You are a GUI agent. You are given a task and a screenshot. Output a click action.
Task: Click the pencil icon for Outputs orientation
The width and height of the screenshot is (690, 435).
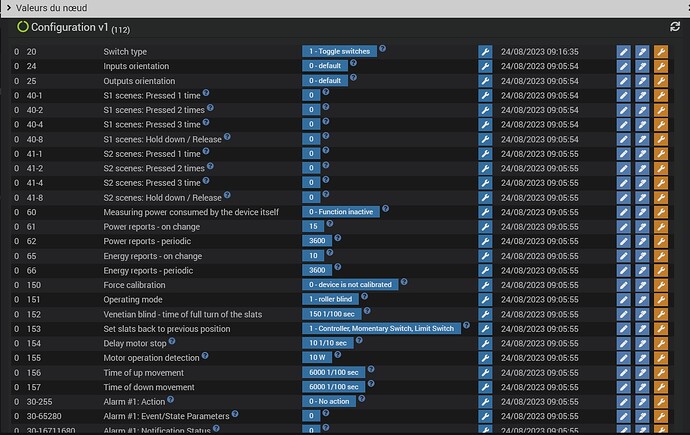(x=624, y=81)
